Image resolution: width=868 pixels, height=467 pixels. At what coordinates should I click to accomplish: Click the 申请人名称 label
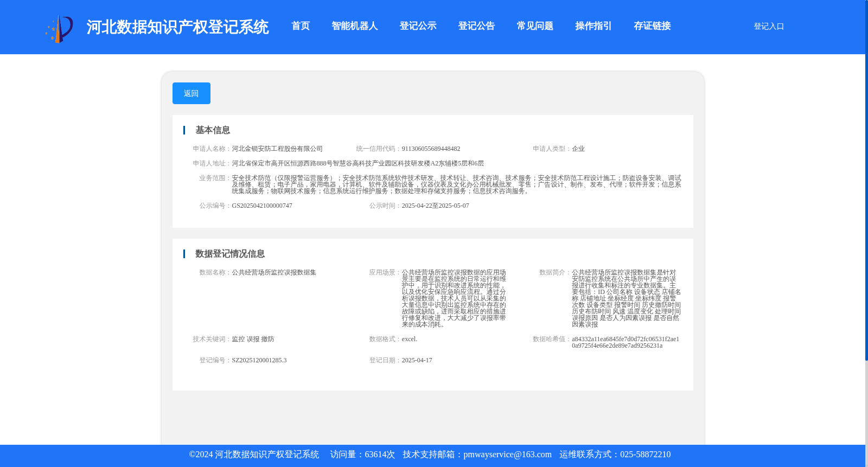point(211,149)
